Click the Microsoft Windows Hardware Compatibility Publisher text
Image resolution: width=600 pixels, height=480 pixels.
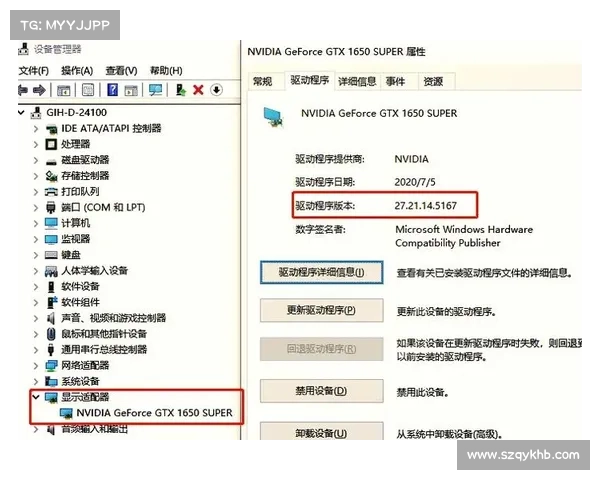[x=464, y=236]
